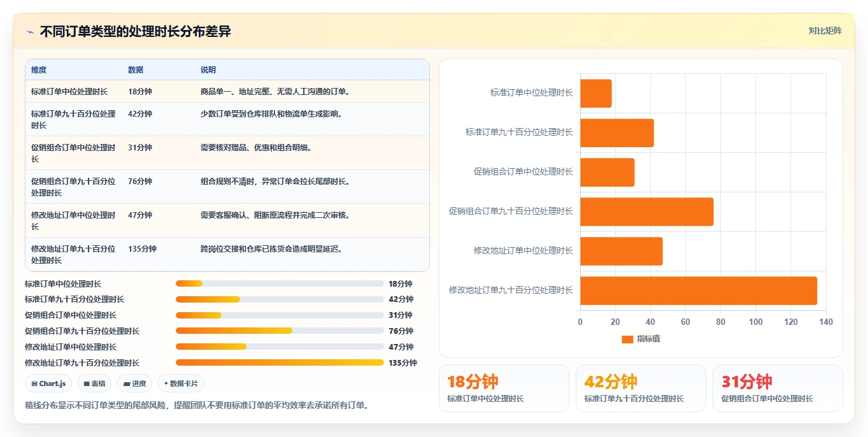The width and height of the screenshot is (868, 437).
Task: Click the chart axis label 修改地址订单九十百分位处理时长
Action: coord(511,290)
